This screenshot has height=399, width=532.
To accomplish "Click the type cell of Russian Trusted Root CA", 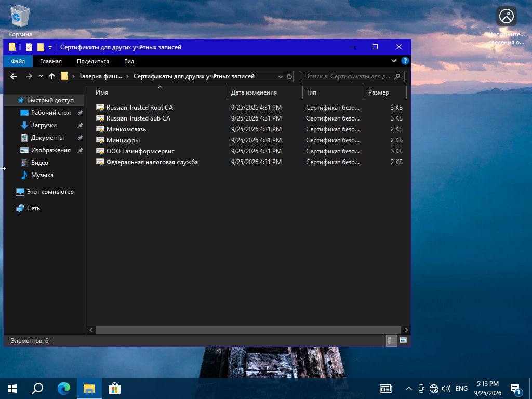I will [x=332, y=107].
